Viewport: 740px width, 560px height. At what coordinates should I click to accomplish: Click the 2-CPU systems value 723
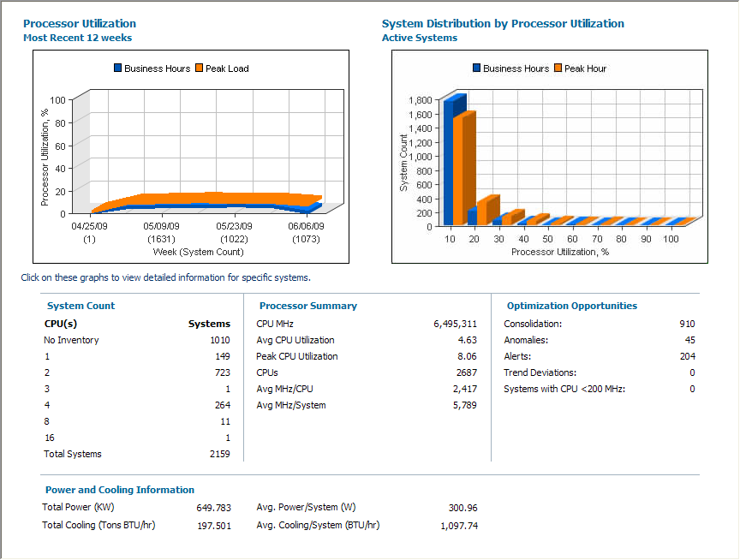pos(223,372)
